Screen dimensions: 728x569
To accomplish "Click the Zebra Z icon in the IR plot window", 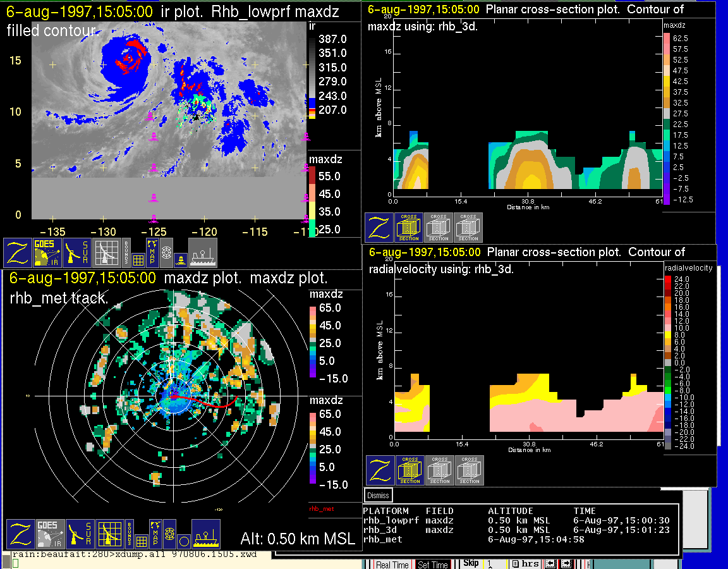I will (18, 252).
